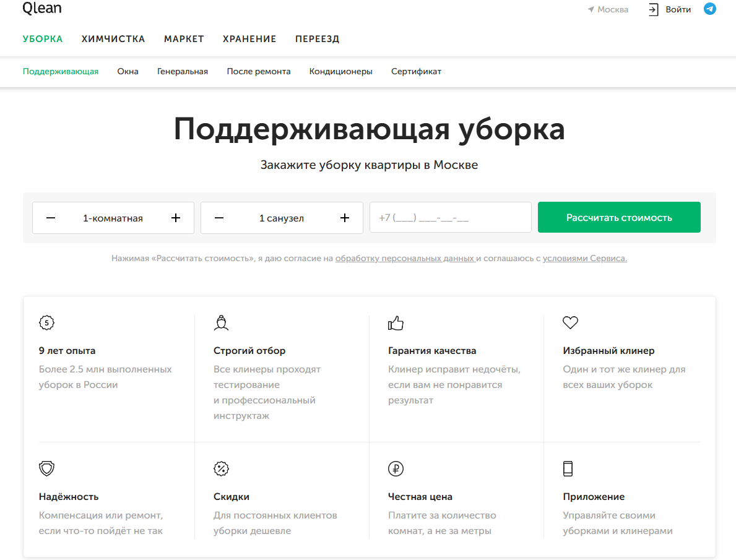
Task: Open the ПЕРЕЕЗД section
Action: tap(318, 39)
